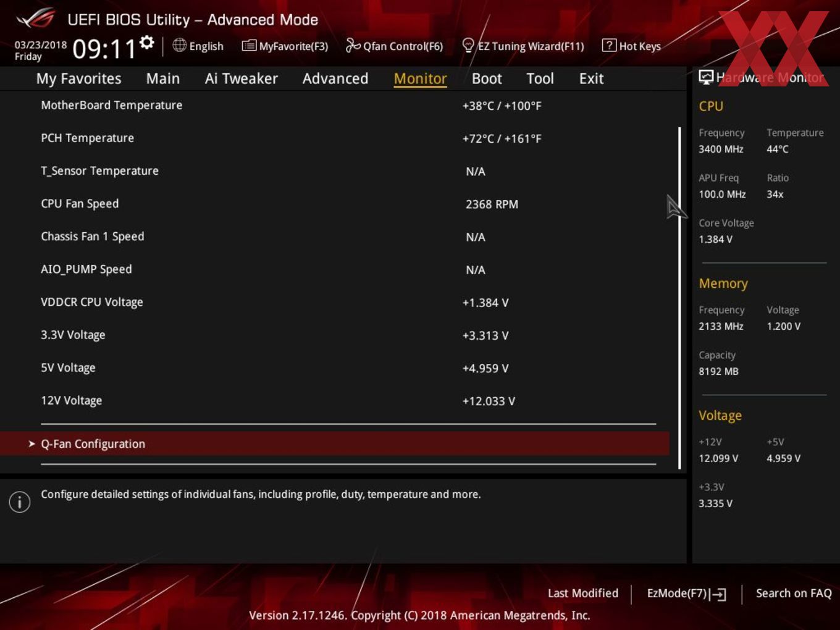The image size is (840, 630).
Task: Select the Monitor tab
Action: pyautogui.click(x=420, y=78)
